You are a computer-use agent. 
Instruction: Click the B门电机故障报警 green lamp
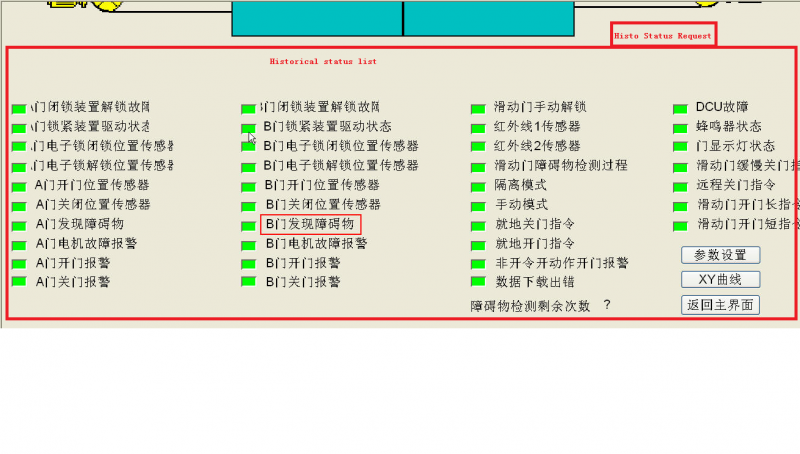(x=248, y=245)
